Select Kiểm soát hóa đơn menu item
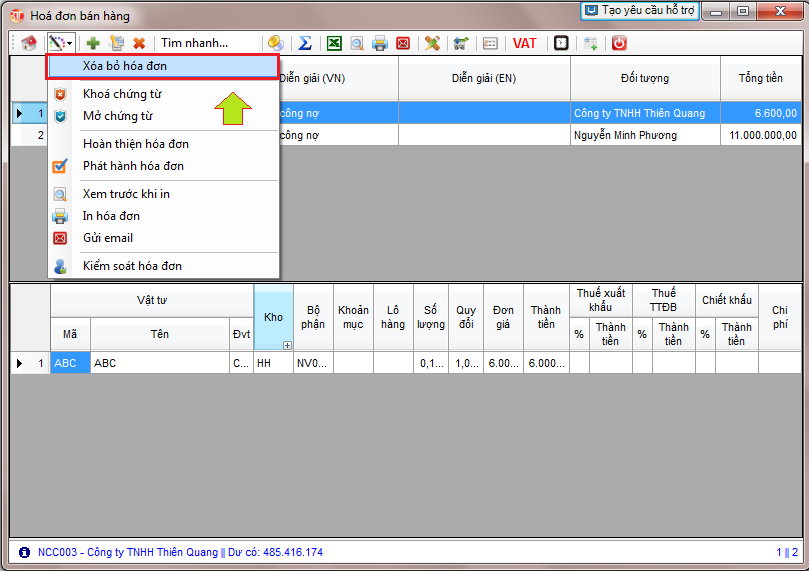The width and height of the screenshot is (809, 571). pyautogui.click(x=163, y=266)
